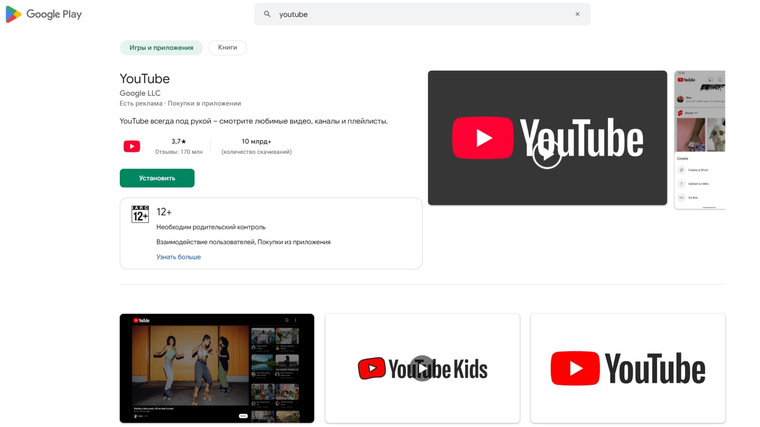Click the green Установить button

[x=157, y=178]
